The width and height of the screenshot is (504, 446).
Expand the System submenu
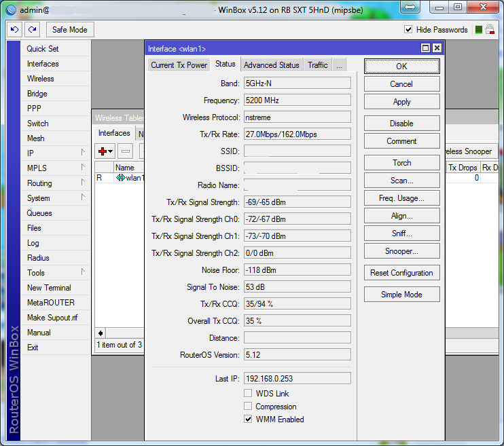coord(83,198)
